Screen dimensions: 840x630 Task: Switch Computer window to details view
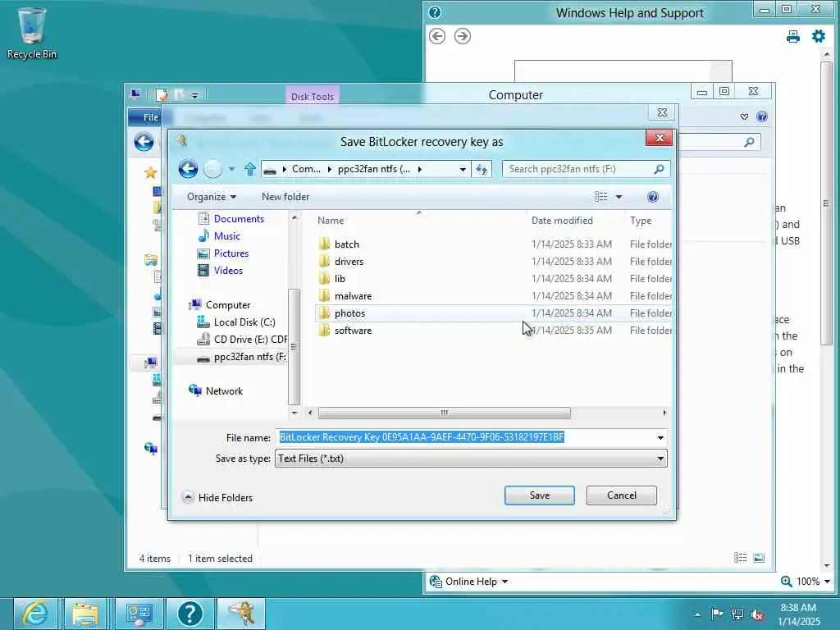(x=741, y=558)
